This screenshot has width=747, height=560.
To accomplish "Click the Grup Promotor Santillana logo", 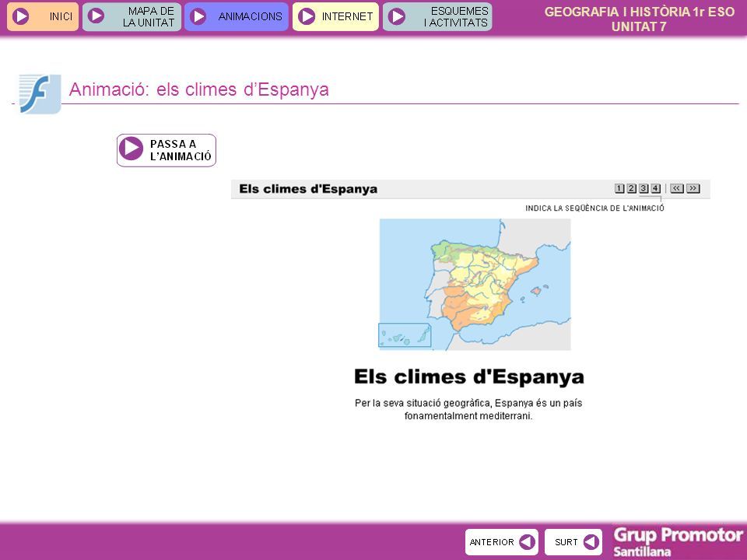I will (x=678, y=542).
